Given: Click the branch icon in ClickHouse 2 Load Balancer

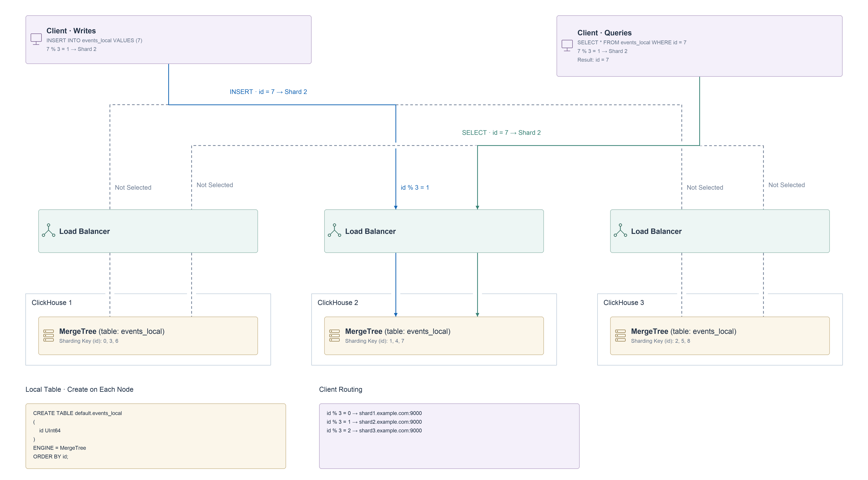Looking at the screenshot, I should (x=334, y=230).
